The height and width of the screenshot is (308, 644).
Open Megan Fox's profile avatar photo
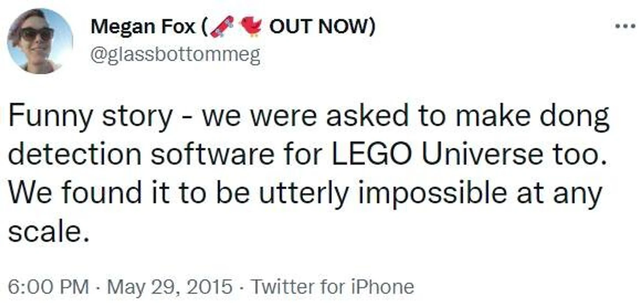coord(40,41)
